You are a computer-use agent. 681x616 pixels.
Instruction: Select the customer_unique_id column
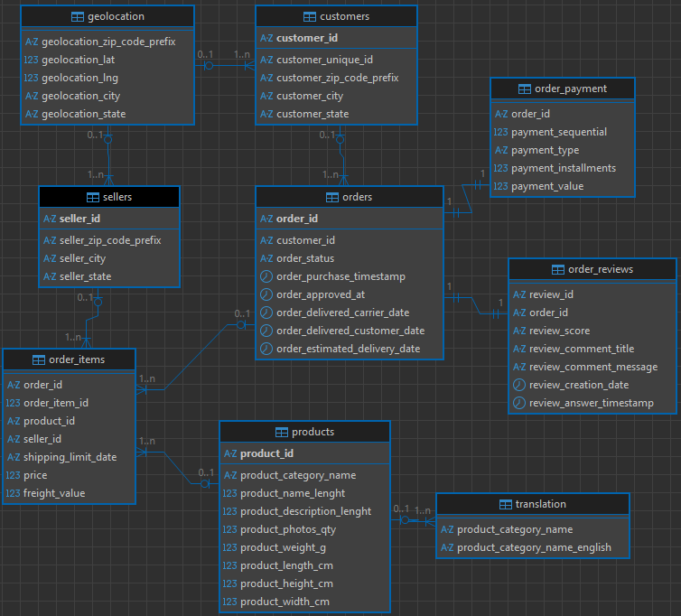(324, 60)
